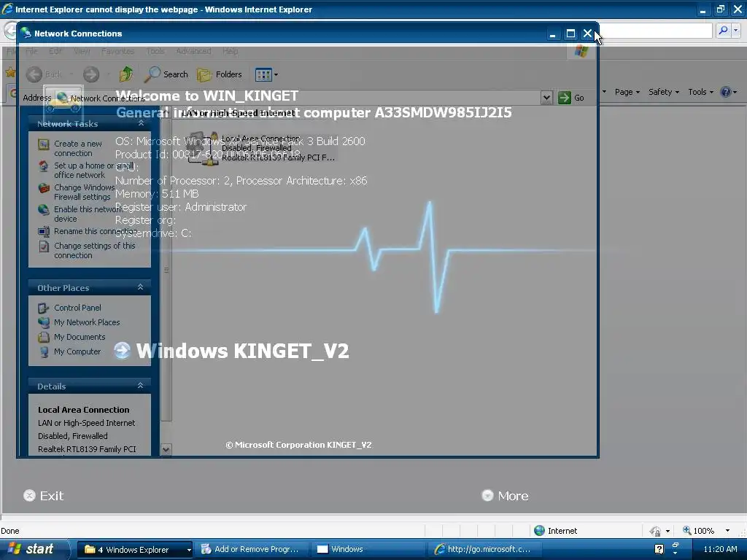Click the Exit button

pos(43,496)
